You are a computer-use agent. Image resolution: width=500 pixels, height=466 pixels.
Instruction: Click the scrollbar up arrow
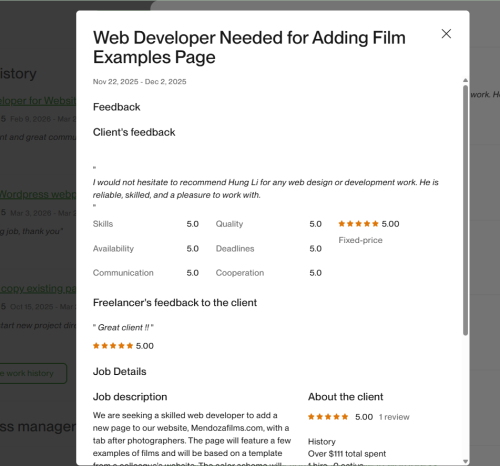pos(465,80)
